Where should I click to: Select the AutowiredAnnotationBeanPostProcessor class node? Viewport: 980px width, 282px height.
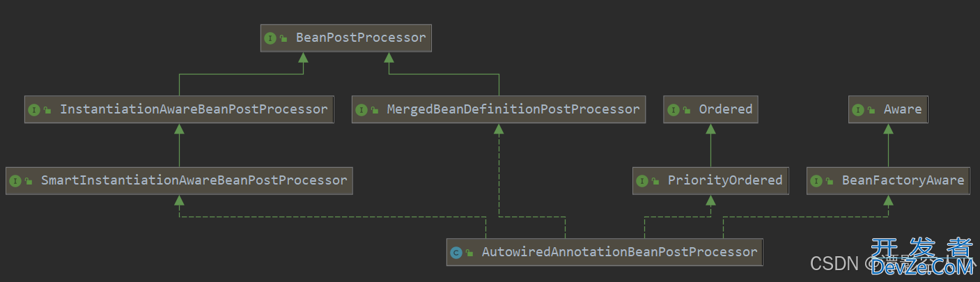(x=619, y=252)
